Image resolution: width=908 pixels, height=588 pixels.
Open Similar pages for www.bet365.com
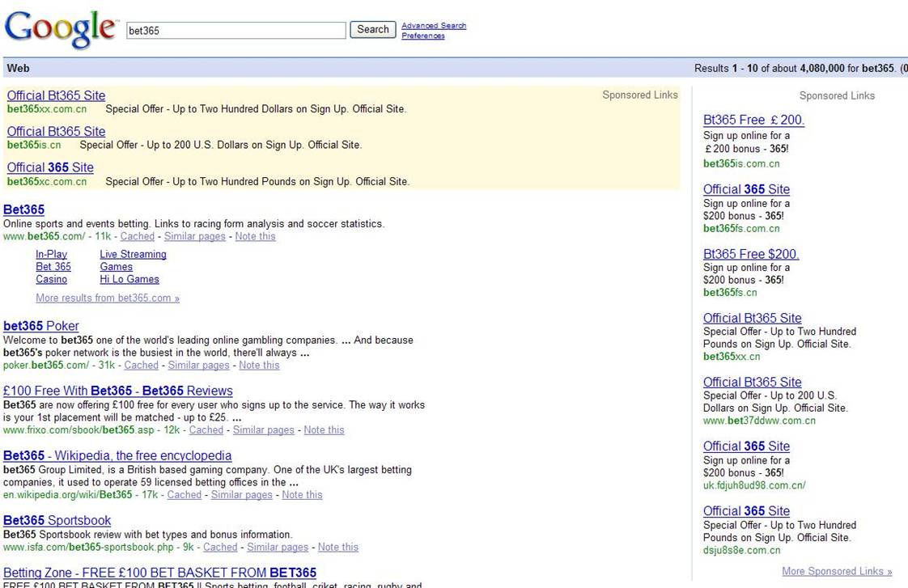pos(194,236)
